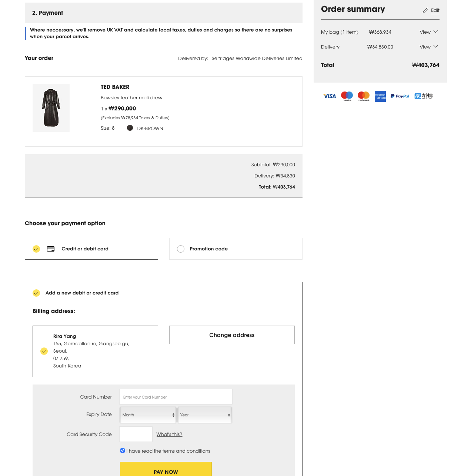Click the Card Security Code field
The image size is (471, 476).
click(136, 434)
